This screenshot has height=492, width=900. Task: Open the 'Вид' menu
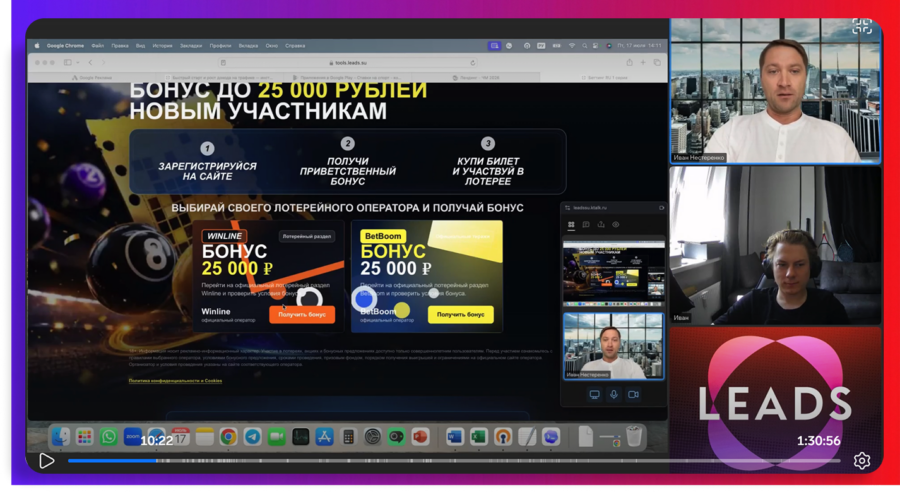pyautogui.click(x=141, y=46)
